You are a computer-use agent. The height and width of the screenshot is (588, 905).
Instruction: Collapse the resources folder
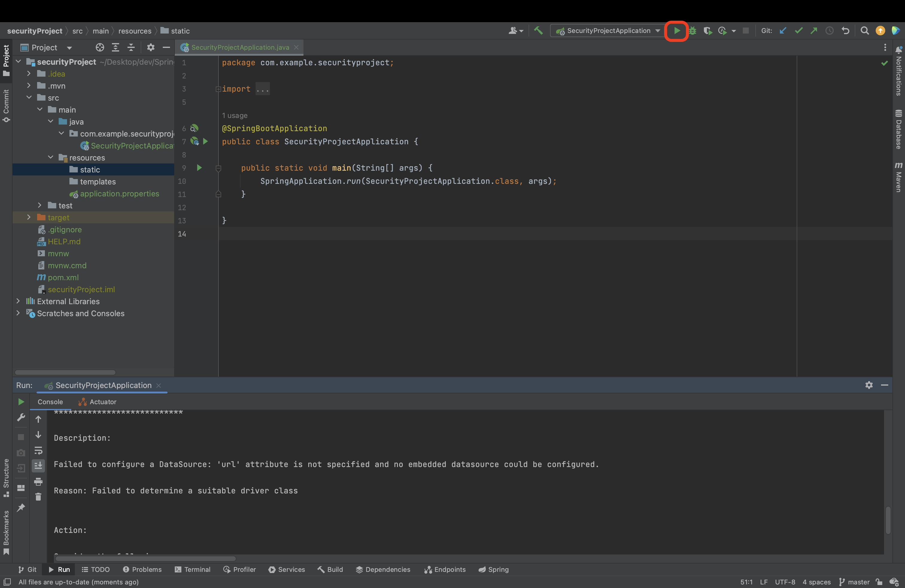point(51,157)
